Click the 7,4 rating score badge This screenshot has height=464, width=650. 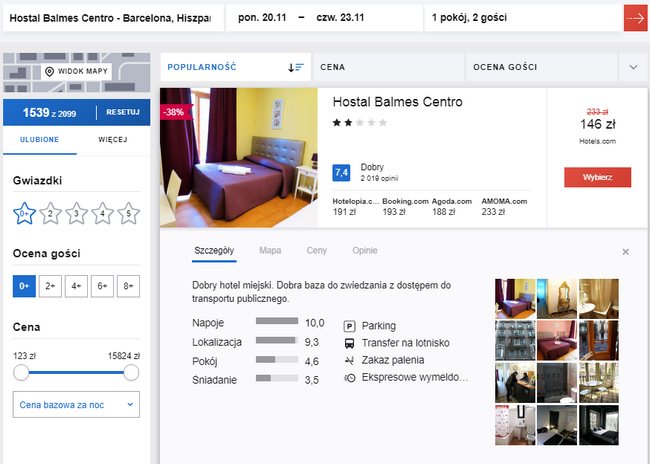point(341,173)
